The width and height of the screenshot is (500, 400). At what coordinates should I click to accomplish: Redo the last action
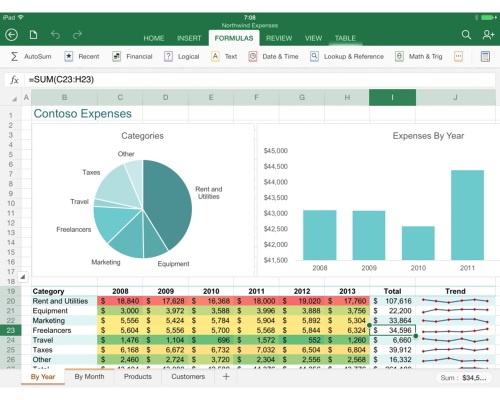tap(77, 35)
